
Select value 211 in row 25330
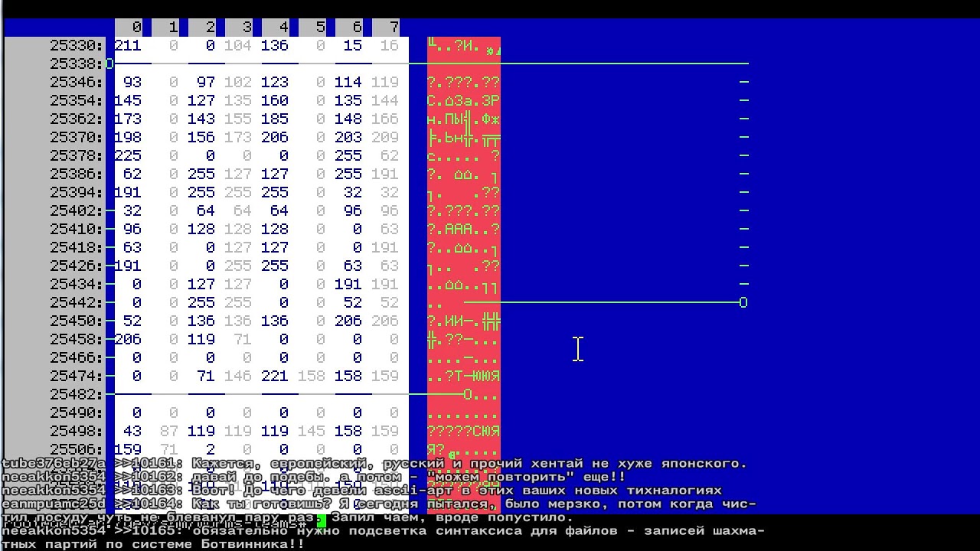point(128,46)
